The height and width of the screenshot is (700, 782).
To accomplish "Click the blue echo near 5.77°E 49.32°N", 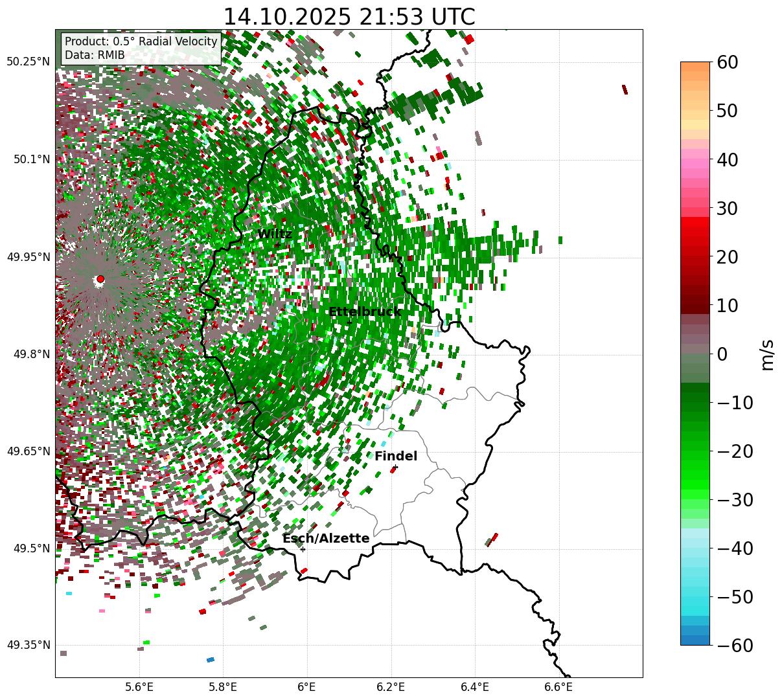I will [211, 660].
